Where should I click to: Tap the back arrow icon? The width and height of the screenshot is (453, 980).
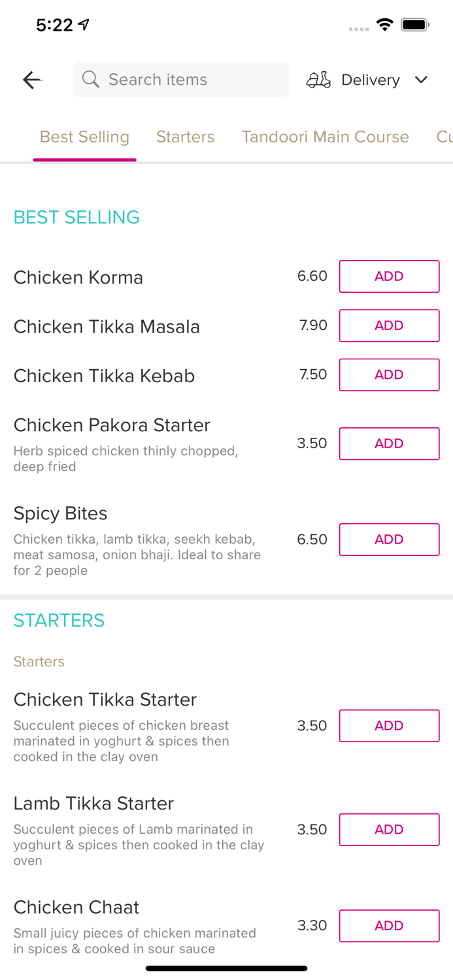[x=31, y=80]
